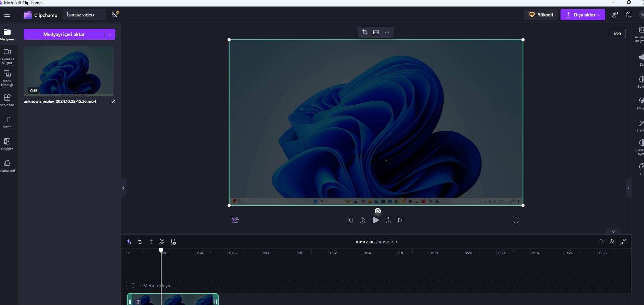Image resolution: width=644 pixels, height=305 pixels.
Task: Open the 16:9 aspect ratio selector
Action: point(617,34)
